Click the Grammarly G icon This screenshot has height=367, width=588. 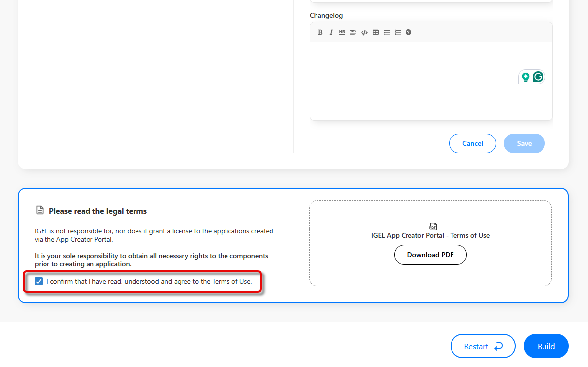coord(538,77)
